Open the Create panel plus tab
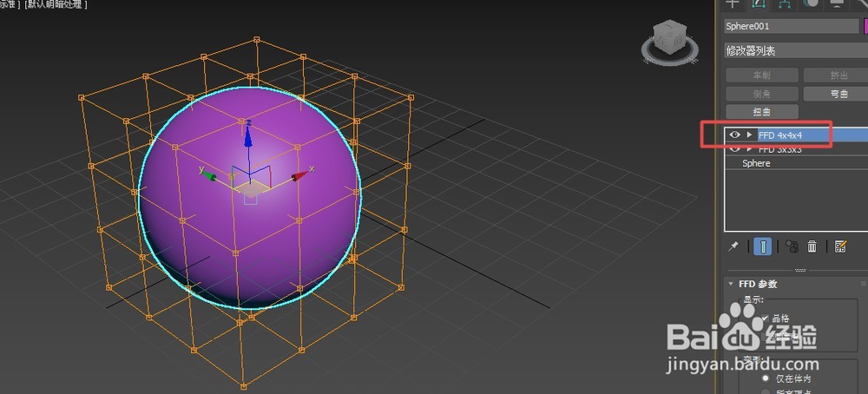This screenshot has width=868, height=394. point(733,3)
